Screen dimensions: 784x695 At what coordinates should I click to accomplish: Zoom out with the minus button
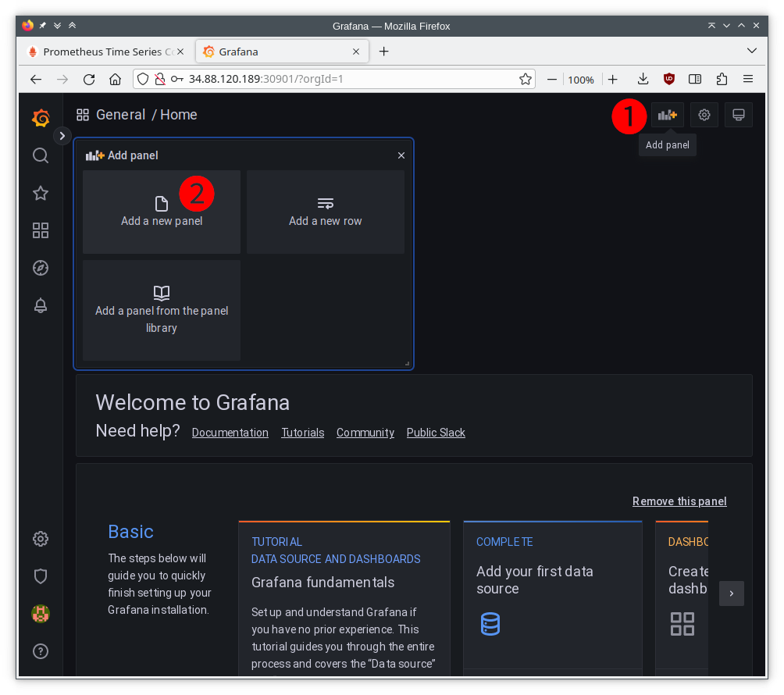552,79
